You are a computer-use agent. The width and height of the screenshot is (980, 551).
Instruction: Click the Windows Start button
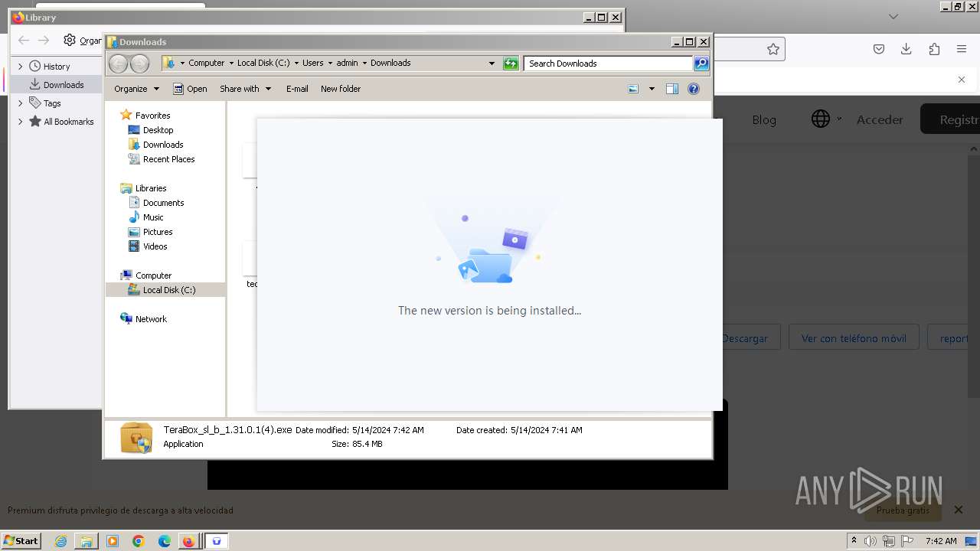click(21, 541)
